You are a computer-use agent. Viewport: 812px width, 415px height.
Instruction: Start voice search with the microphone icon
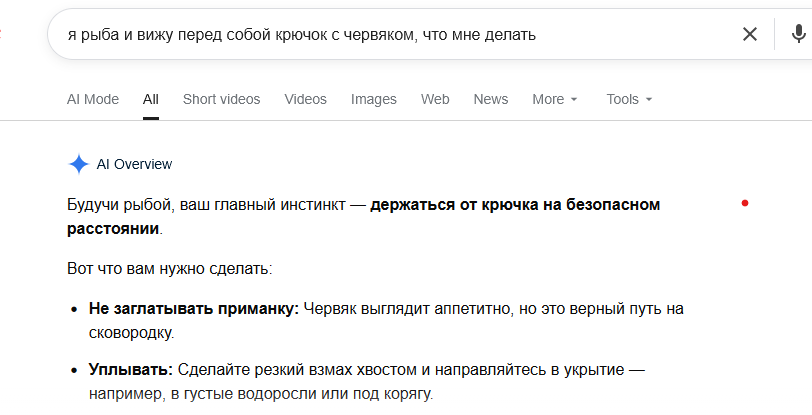tap(798, 35)
